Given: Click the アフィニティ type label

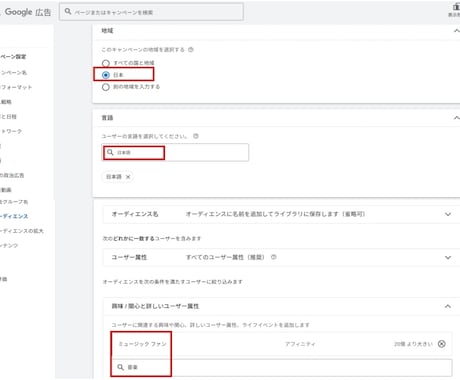Looking at the screenshot, I should pyautogui.click(x=300, y=344).
